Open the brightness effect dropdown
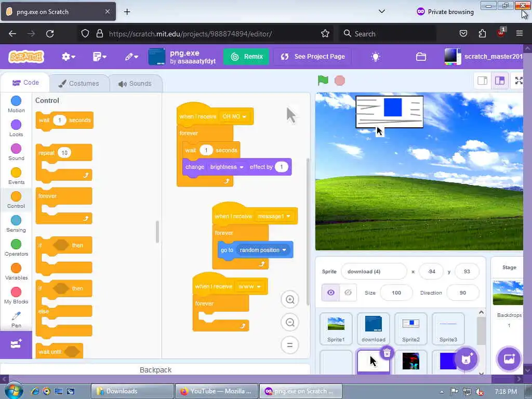This screenshot has width=532, height=399. click(x=227, y=167)
